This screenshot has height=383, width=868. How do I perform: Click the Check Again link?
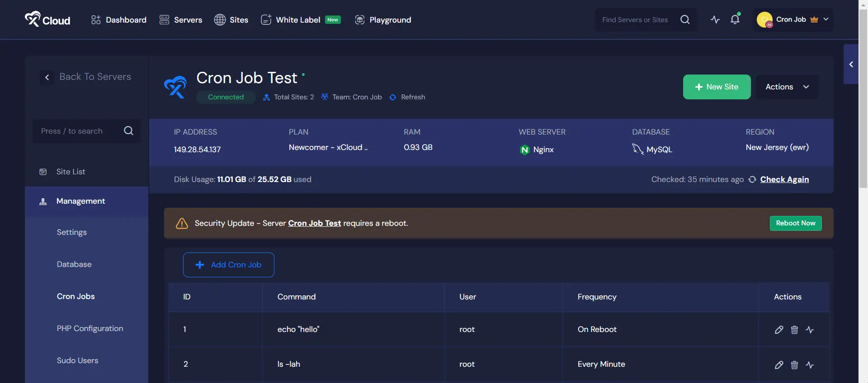pos(784,179)
